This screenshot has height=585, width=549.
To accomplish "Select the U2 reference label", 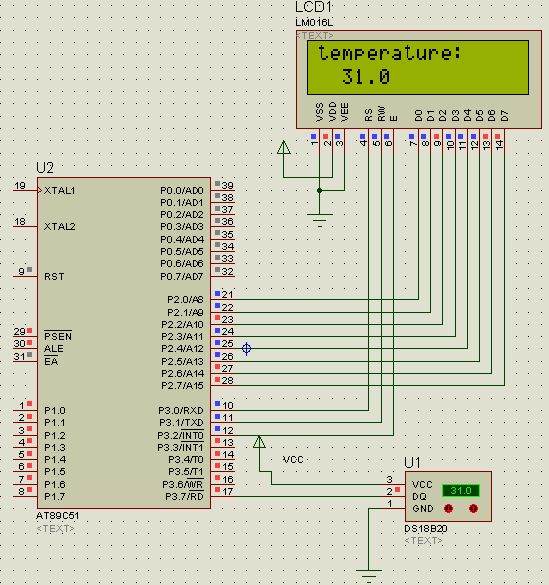I will point(45,168).
